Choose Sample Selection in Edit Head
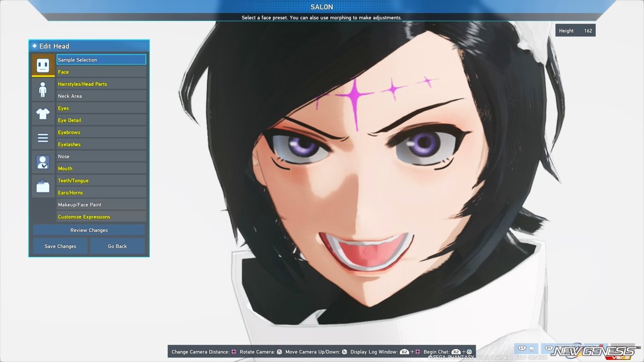 pos(101,60)
